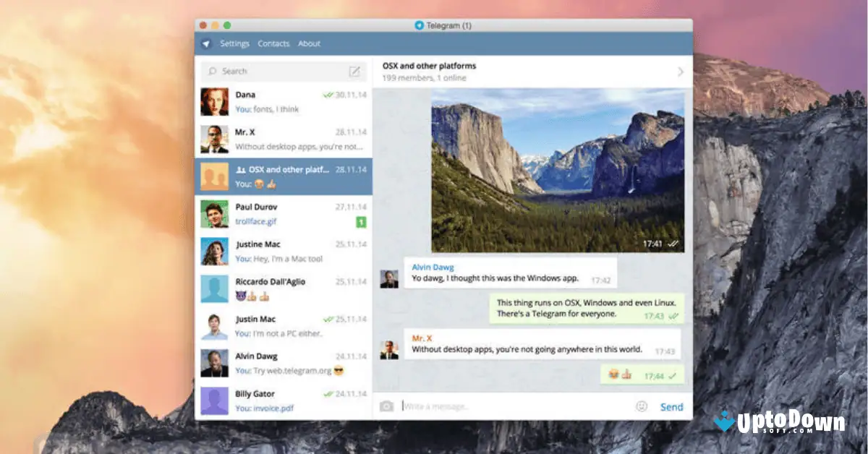Click Alvin Dawg's avatar next to his message

coord(388,277)
